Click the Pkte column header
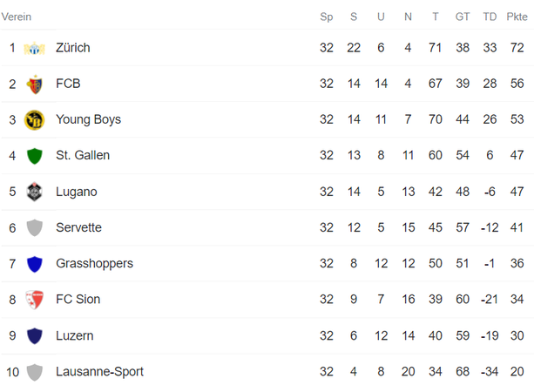The image size is (534, 392). [517, 17]
